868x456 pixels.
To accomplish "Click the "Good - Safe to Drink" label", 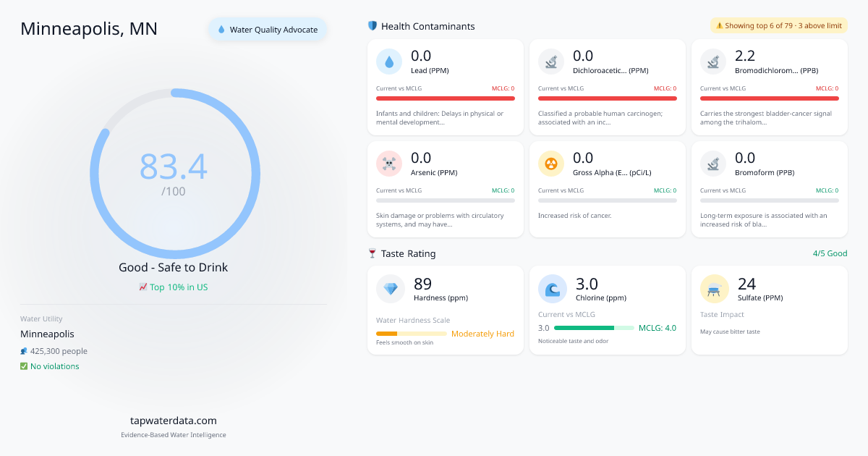I will click(x=174, y=267).
